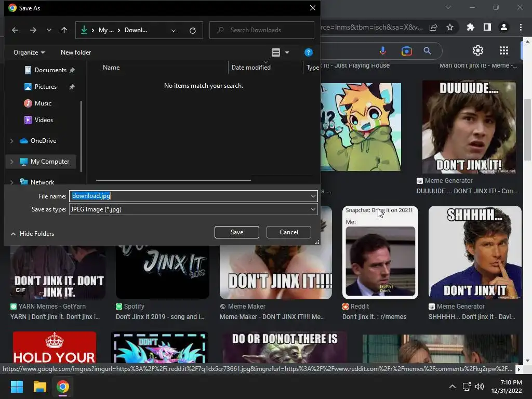Open File Explorer from taskbar

coord(39,387)
